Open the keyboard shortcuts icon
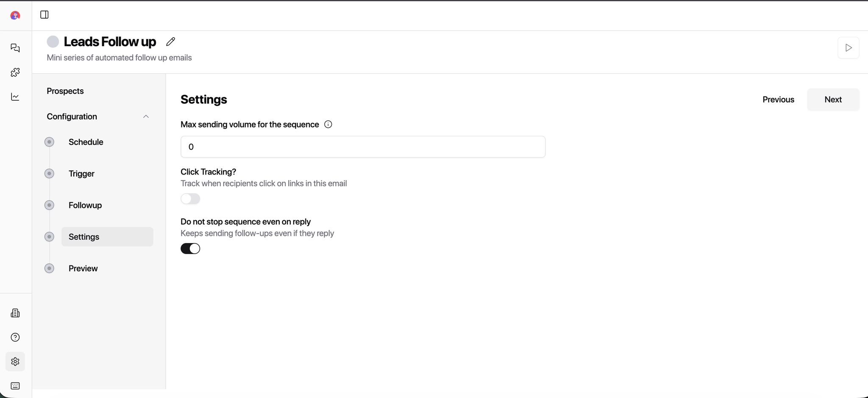This screenshot has height=398, width=868. coord(15,386)
